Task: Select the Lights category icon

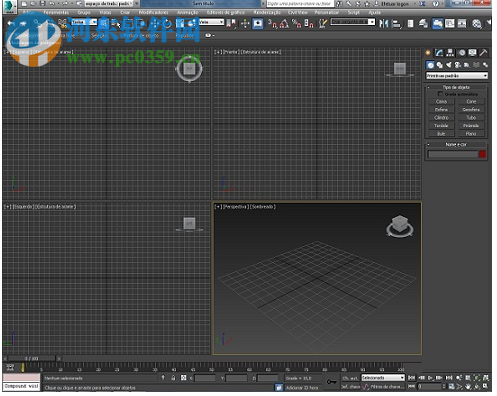Action: pos(449,65)
